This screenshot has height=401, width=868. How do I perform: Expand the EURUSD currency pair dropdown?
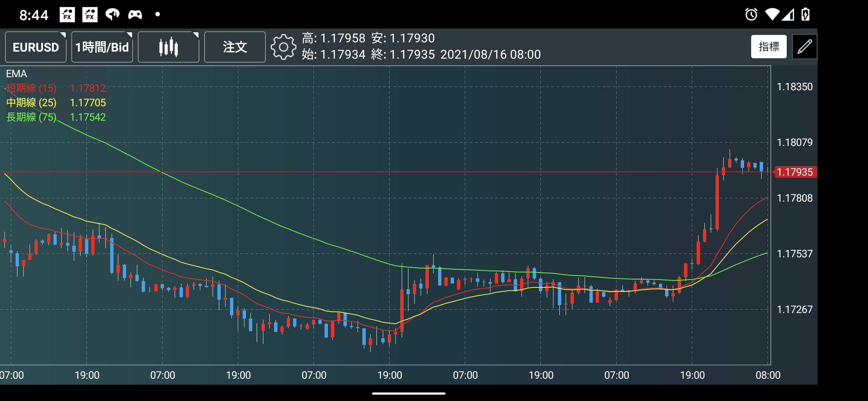pyautogui.click(x=36, y=47)
